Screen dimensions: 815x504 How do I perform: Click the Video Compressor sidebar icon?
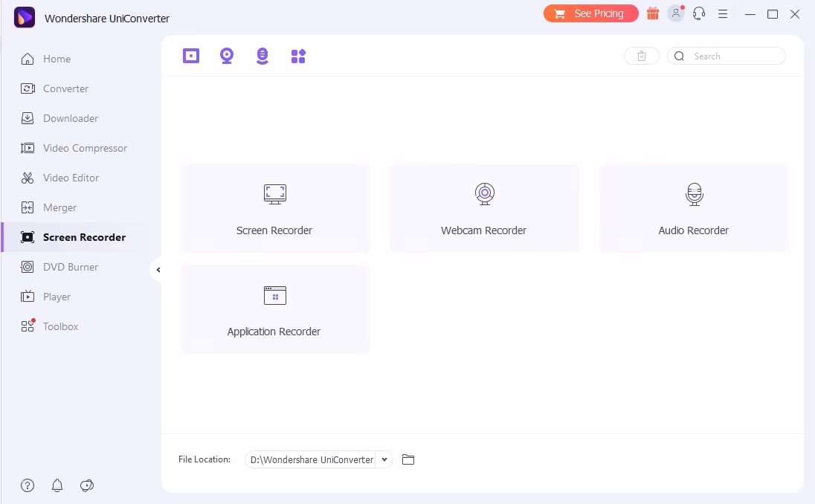click(28, 148)
